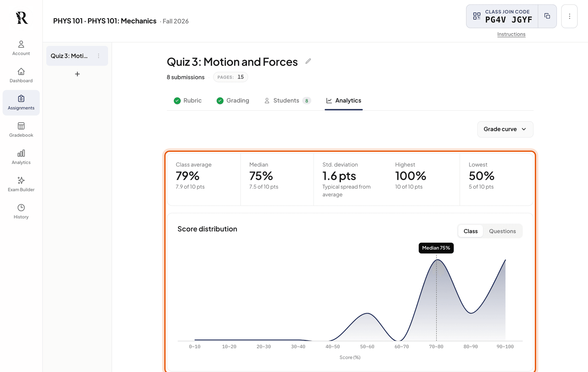588x372 pixels.
Task: Open Assignments section in sidebar
Action: click(x=21, y=103)
